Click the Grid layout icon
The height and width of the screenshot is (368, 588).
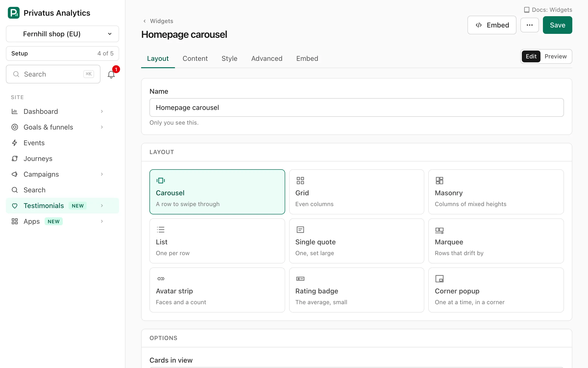300,181
